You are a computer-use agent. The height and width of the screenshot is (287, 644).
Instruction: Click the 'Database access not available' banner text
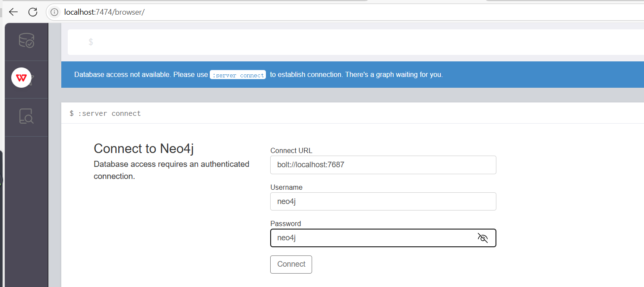click(259, 74)
